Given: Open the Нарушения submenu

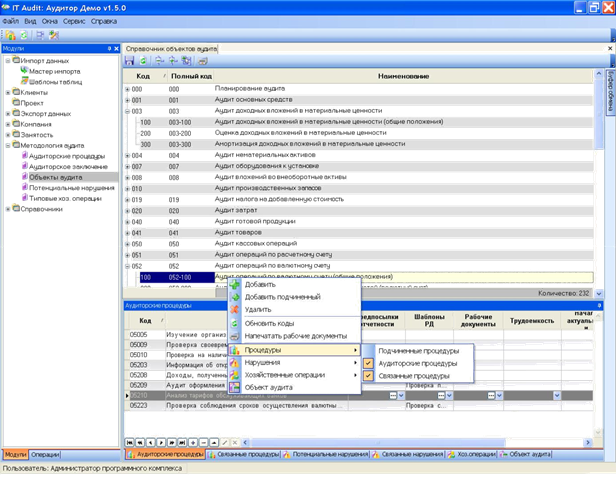Looking at the screenshot, I should pyautogui.click(x=294, y=362).
